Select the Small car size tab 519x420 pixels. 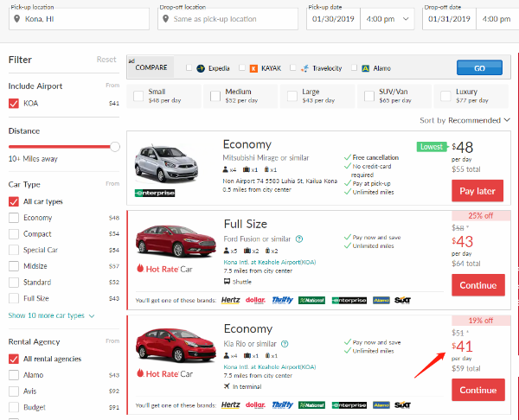[163, 96]
